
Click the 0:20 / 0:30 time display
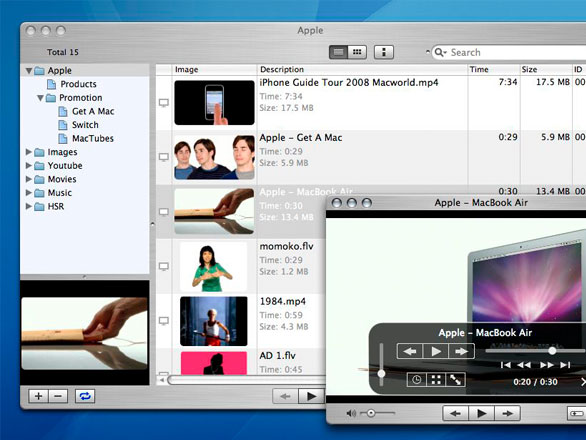(535, 382)
